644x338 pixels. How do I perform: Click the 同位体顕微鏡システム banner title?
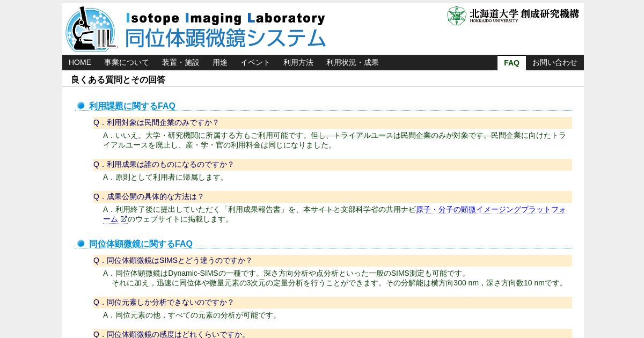(x=225, y=38)
